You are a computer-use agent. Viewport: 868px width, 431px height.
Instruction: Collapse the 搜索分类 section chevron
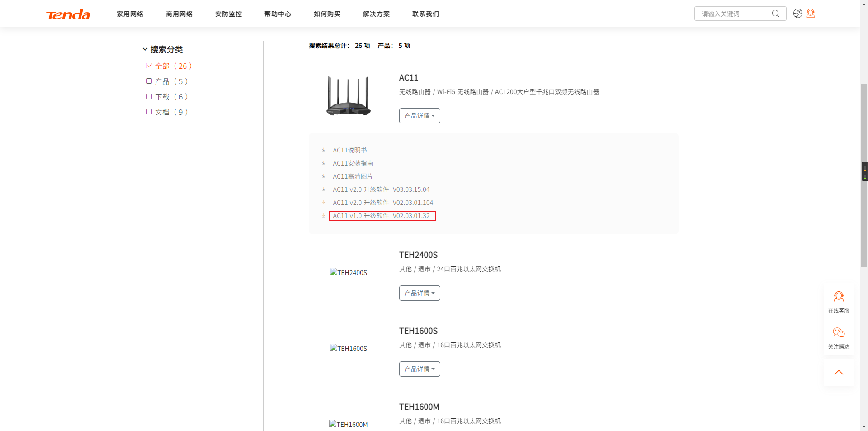(145, 49)
